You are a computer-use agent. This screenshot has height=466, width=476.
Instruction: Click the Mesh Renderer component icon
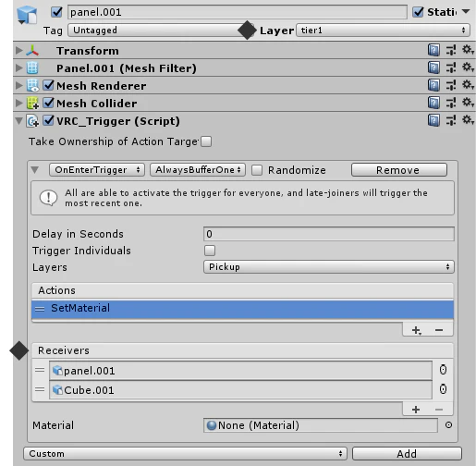point(32,85)
